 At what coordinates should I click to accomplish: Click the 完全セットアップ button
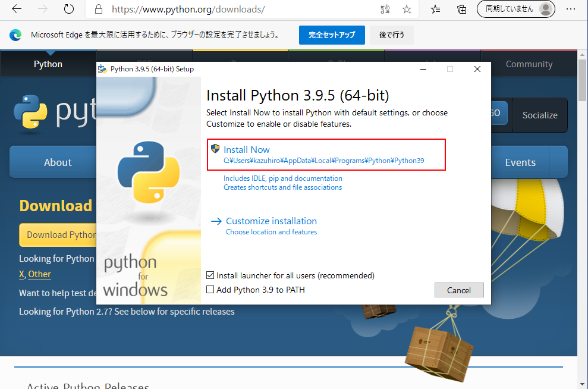pyautogui.click(x=331, y=35)
